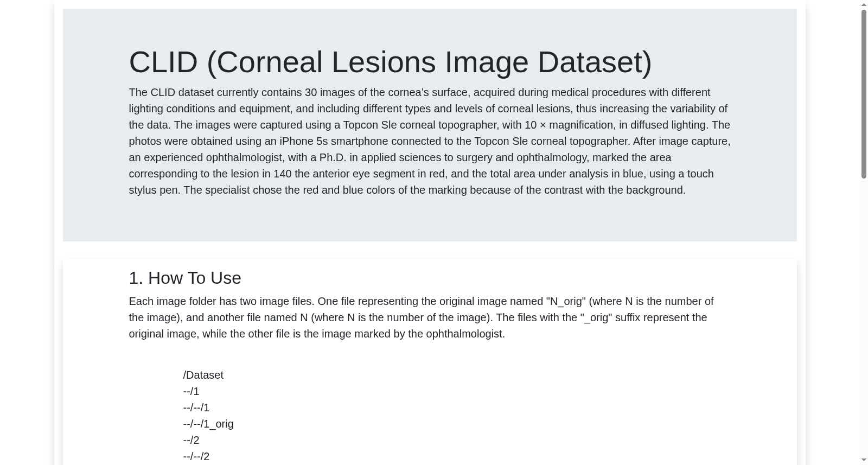This screenshot has height=465, width=868.
Task: Select the "--/--/1" file line
Action: (x=196, y=407)
